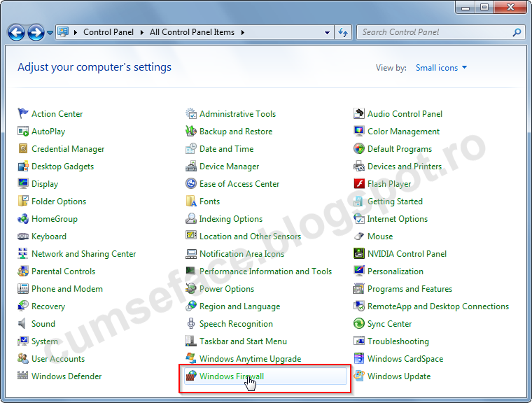Image resolution: width=532 pixels, height=403 pixels.
Task: Click the Fonts folder icon
Action: point(191,201)
